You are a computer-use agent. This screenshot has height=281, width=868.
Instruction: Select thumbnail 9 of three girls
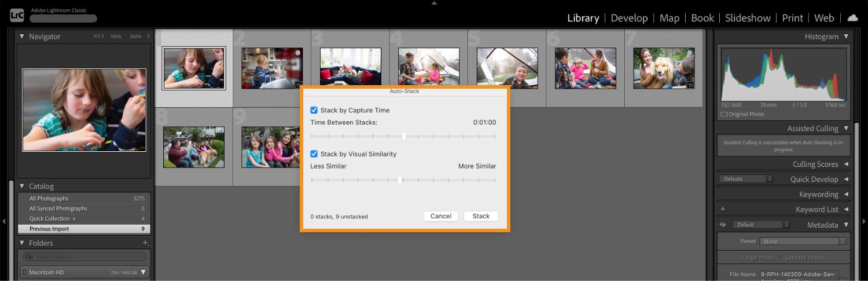tap(271, 147)
